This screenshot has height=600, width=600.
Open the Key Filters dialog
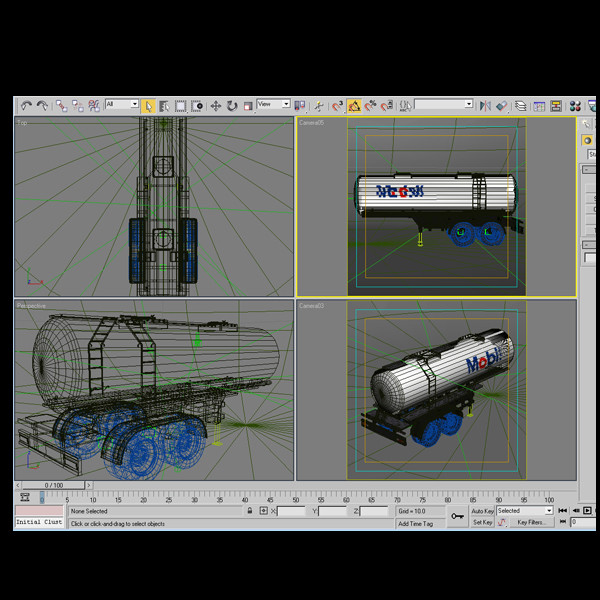coord(532,522)
